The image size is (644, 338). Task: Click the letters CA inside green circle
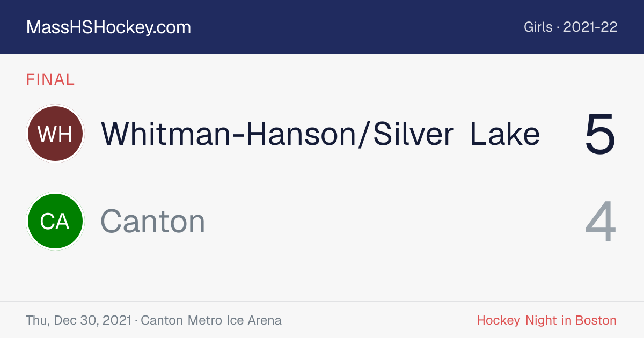55,221
